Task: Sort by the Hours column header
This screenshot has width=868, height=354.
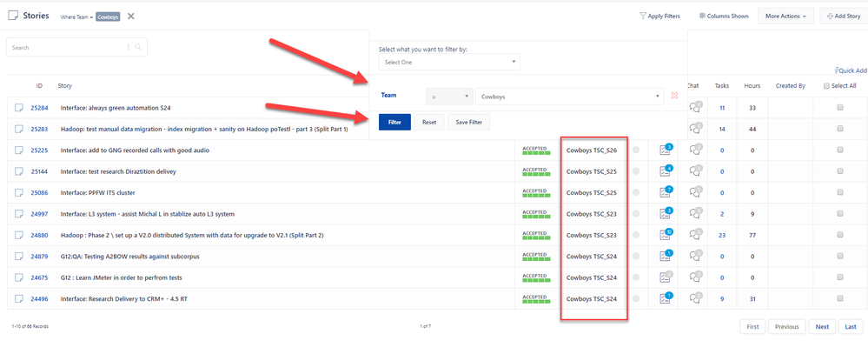Action: tap(752, 86)
